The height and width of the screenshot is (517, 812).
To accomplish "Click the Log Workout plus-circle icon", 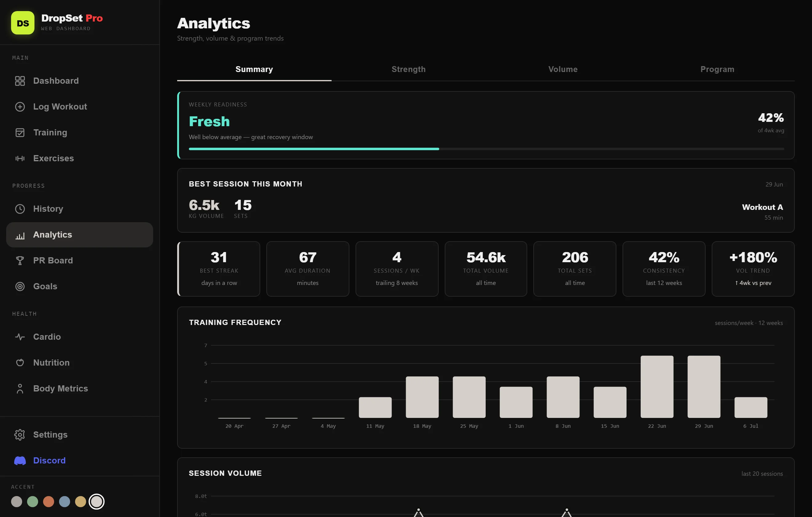I will [20, 107].
